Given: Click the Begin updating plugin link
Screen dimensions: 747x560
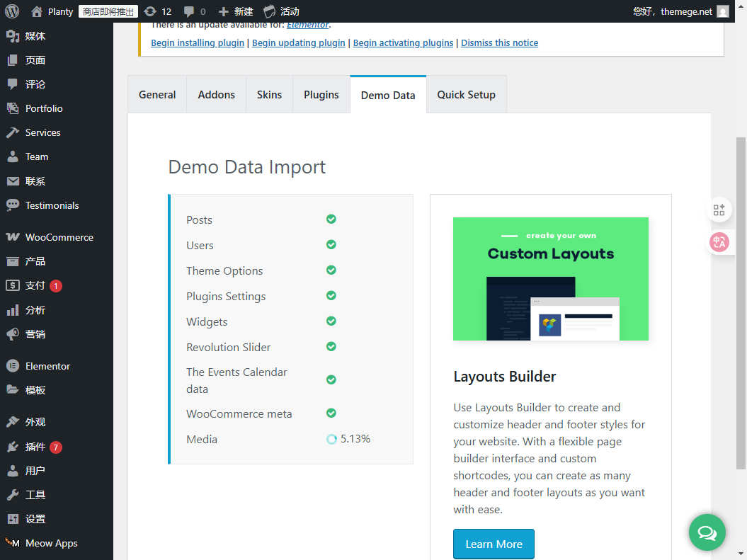Looking at the screenshot, I should tap(298, 43).
